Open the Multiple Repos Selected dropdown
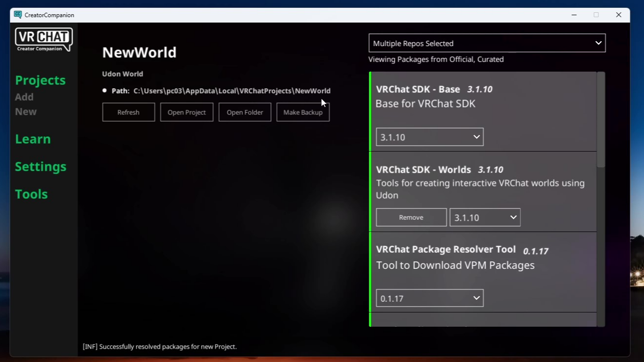The width and height of the screenshot is (644, 362). (x=487, y=43)
